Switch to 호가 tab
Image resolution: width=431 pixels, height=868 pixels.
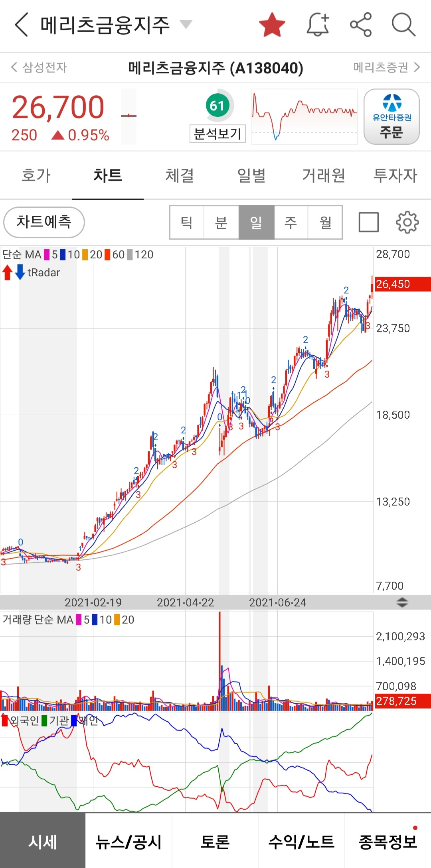coord(36,175)
